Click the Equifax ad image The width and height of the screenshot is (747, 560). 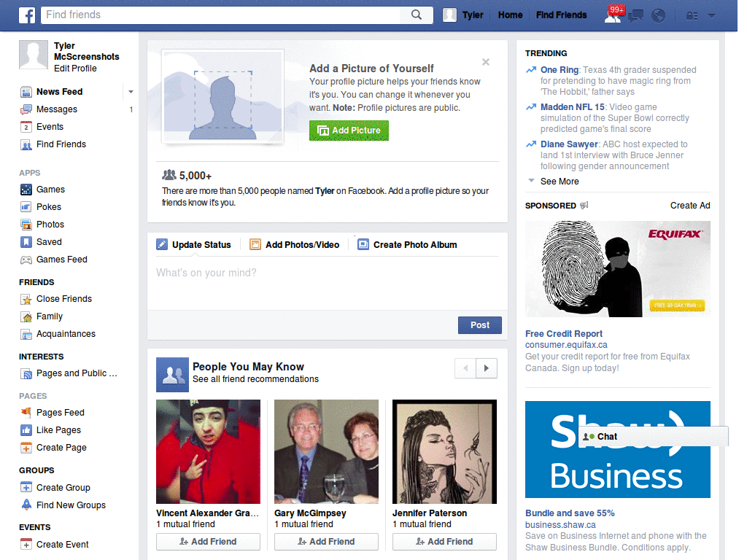[x=617, y=269]
